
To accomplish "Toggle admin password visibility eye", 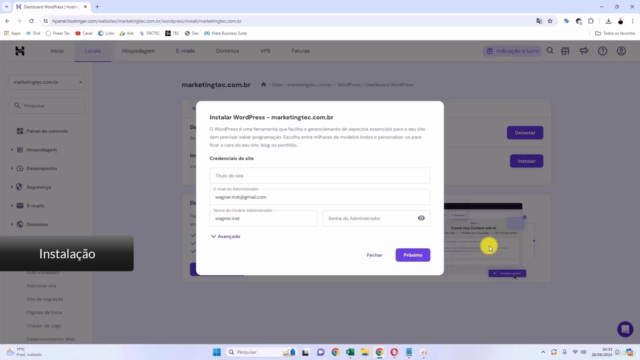I will pos(421,218).
